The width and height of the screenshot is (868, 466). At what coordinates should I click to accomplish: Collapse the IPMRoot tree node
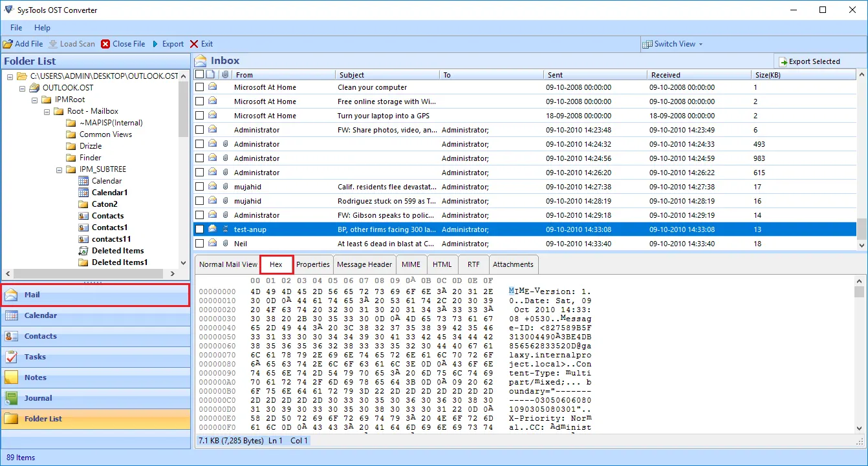[34, 100]
